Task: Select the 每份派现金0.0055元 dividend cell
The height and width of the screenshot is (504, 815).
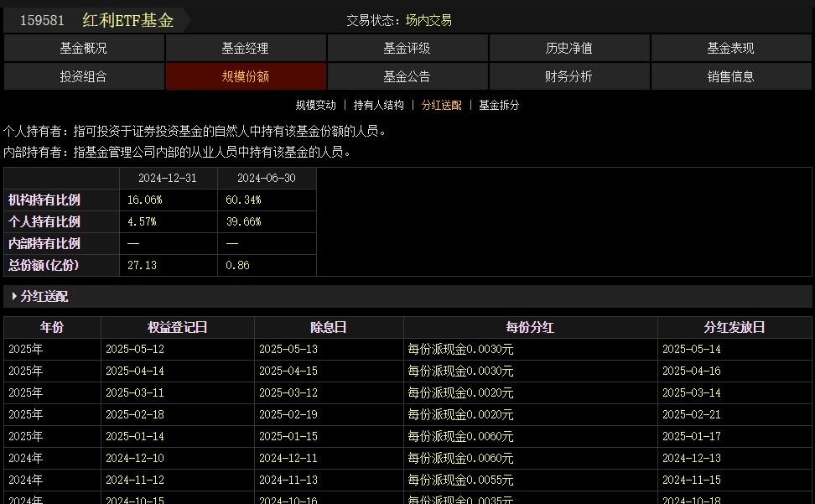Action: [x=460, y=480]
